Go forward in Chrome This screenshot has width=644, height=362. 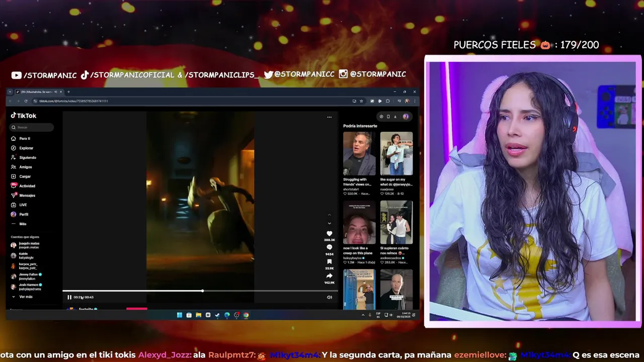pos(18,101)
